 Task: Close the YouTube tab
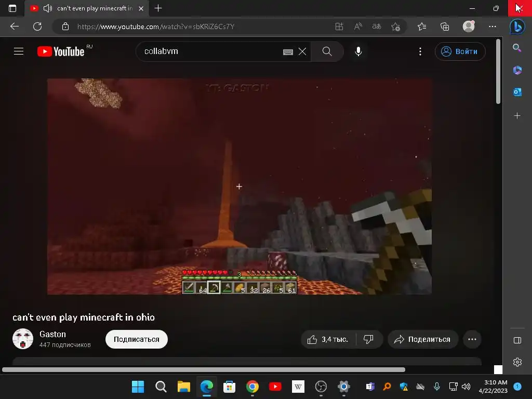141,8
